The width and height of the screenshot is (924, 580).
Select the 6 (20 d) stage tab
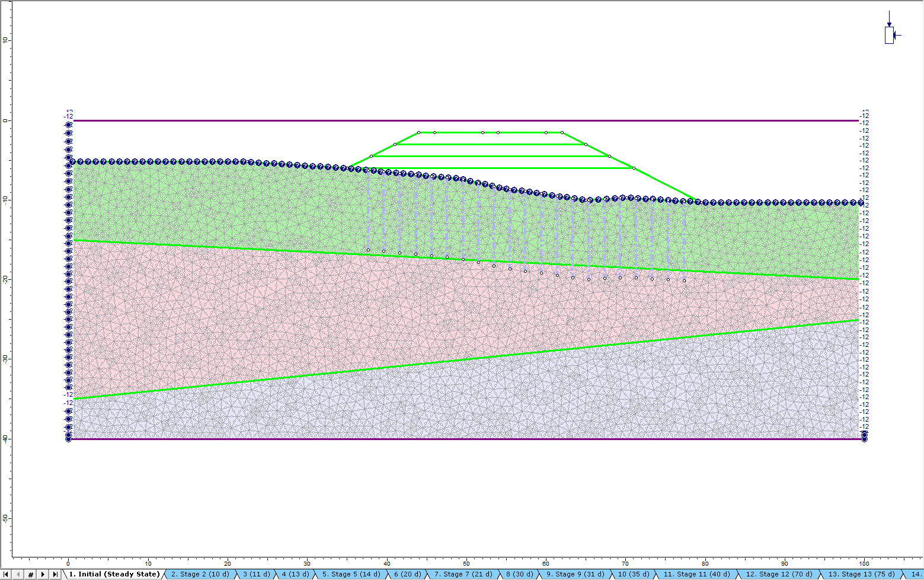[x=407, y=574]
